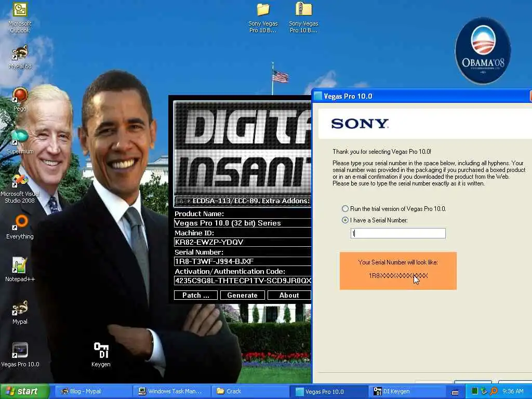Open the MyPal 68 desktop shortcut
Image resolution: width=532 pixels, height=399 pixels.
(x=20, y=56)
